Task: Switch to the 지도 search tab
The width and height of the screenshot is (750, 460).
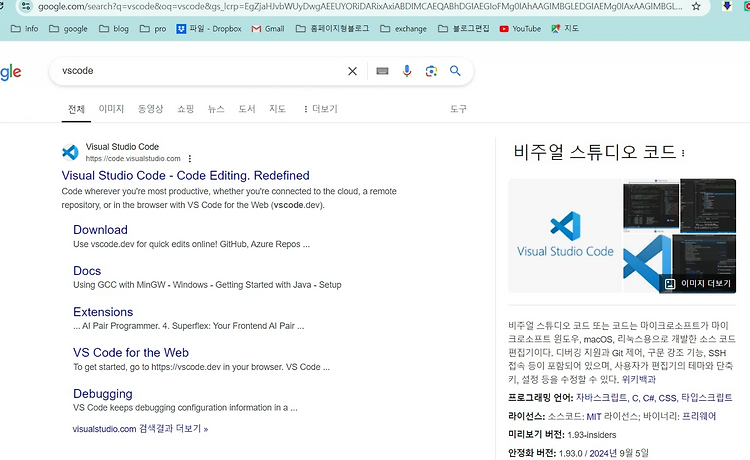Action: click(277, 109)
